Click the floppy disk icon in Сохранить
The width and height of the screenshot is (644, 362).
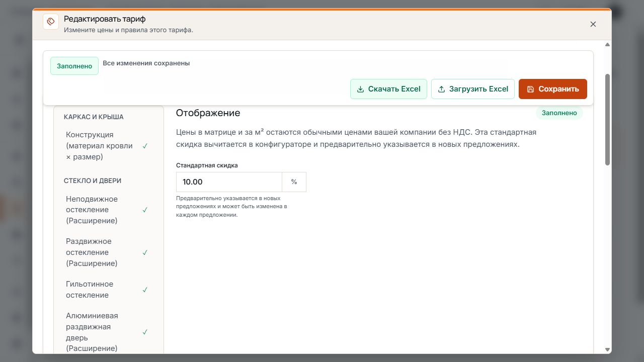[x=530, y=89]
